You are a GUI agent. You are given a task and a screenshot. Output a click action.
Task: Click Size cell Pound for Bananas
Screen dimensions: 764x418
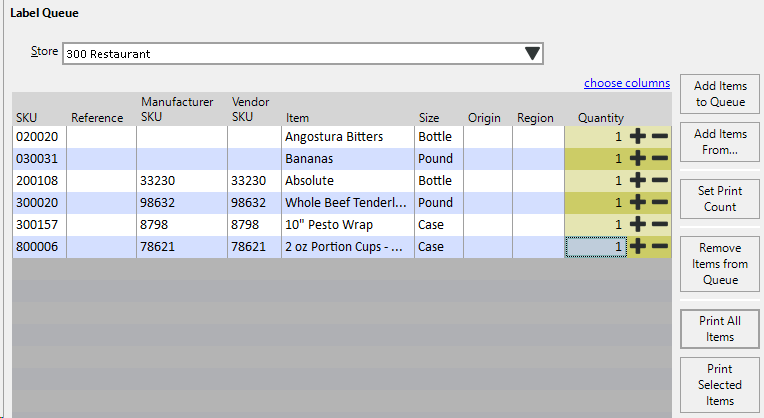439,159
